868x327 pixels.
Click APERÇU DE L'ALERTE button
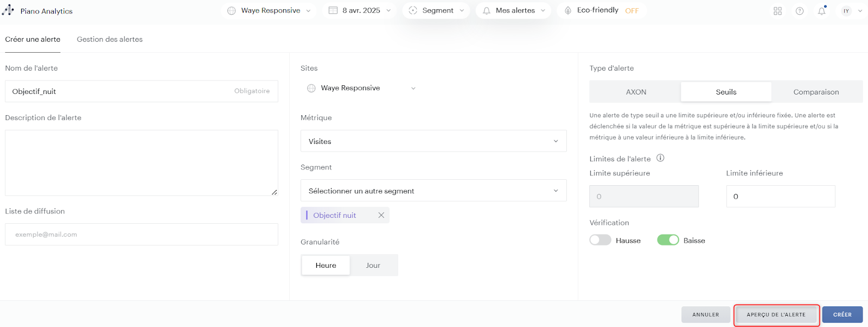[776, 315]
